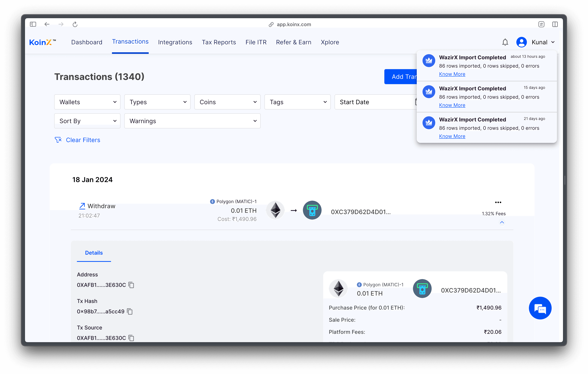This screenshot has width=588, height=374.
Task: Click the browser reload icon
Action: 75,24
